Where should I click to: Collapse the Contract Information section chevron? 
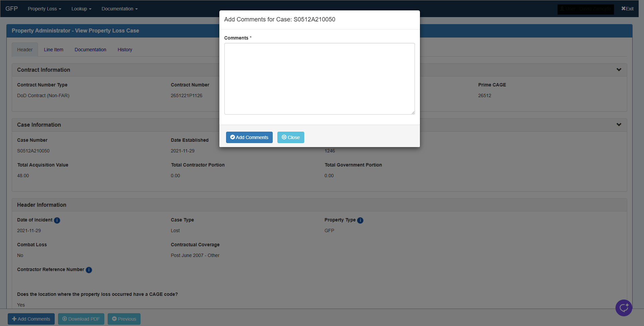(619, 70)
